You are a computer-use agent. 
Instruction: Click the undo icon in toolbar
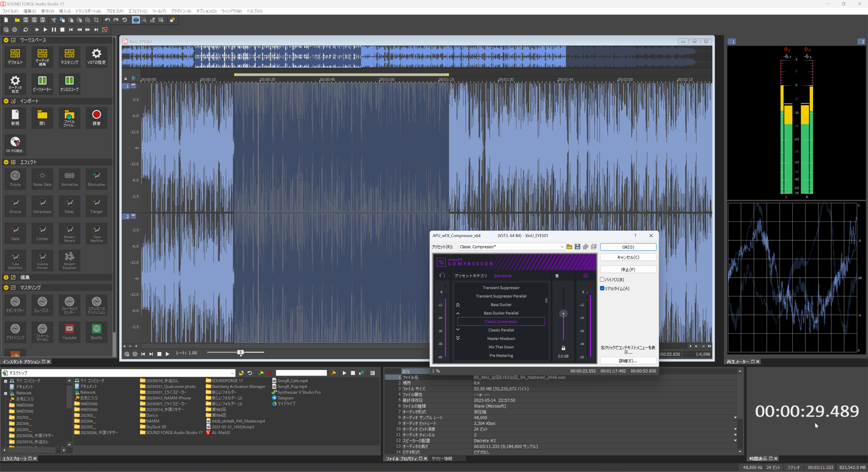(108, 20)
